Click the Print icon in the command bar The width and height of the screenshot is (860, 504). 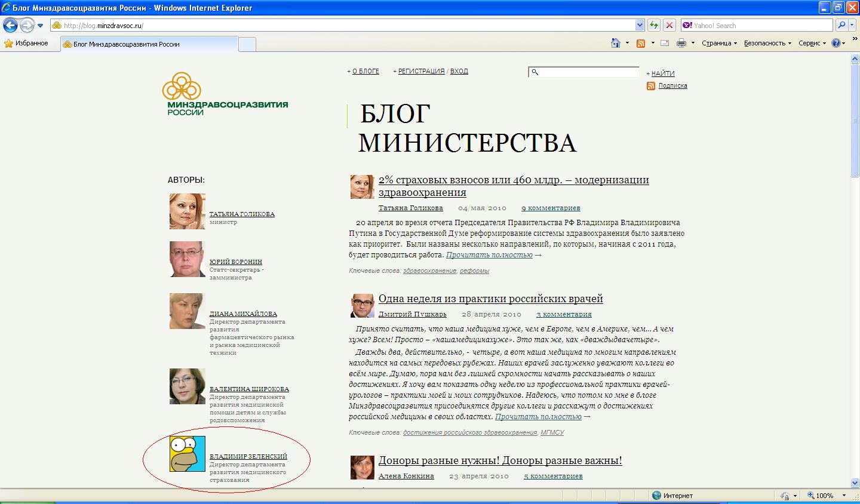coord(681,43)
